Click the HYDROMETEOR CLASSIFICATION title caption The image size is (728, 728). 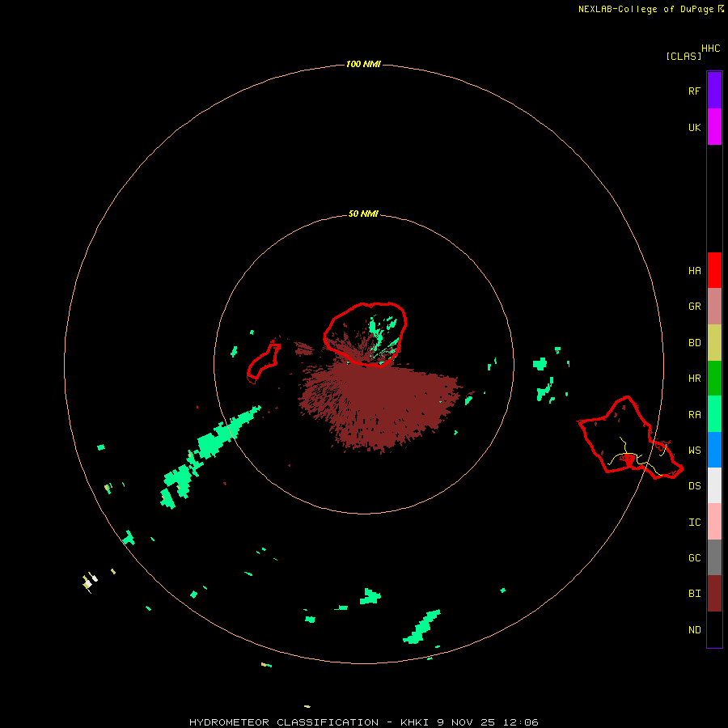point(363,722)
